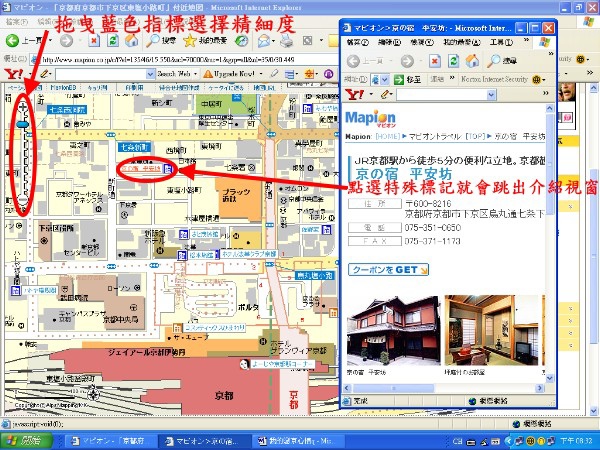This screenshot has width=600, height=450.
Task: Expand popup menu bar overflow chevron
Action: tap(527, 40)
